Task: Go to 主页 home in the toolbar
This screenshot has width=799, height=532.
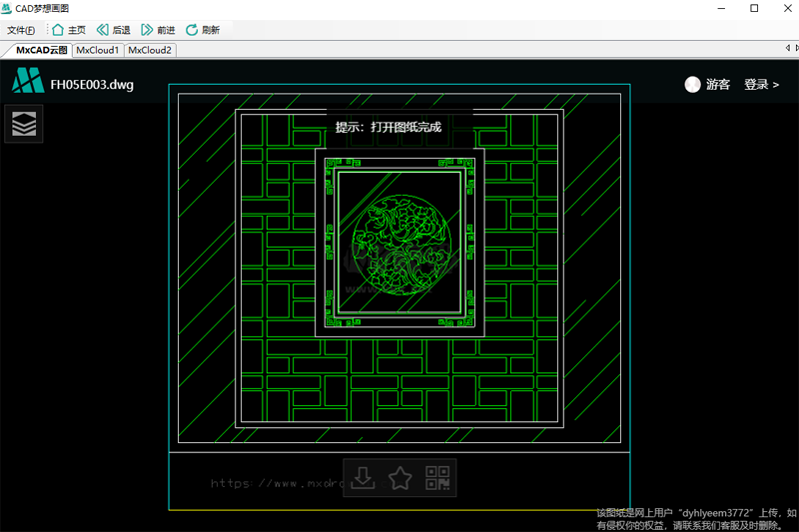Action: coord(68,30)
